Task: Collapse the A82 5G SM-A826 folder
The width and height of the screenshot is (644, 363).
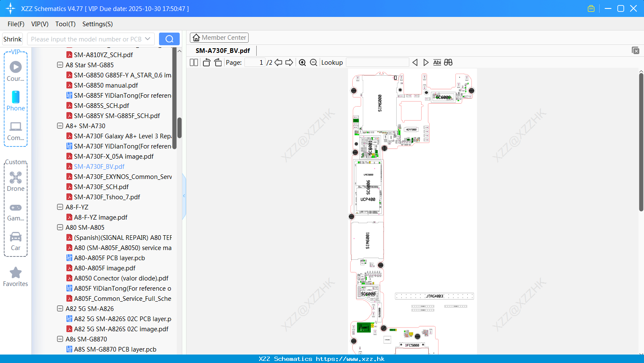Action: [60, 308]
